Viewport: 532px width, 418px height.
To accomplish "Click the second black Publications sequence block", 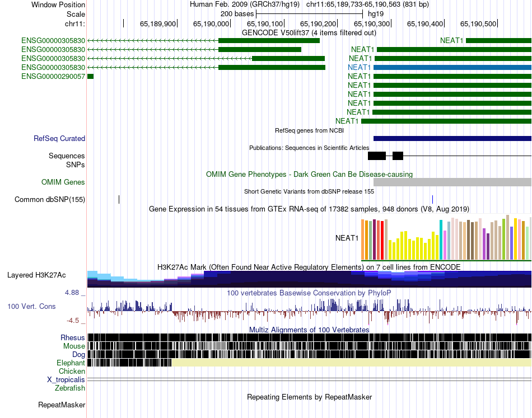I will pyautogui.click(x=398, y=156).
